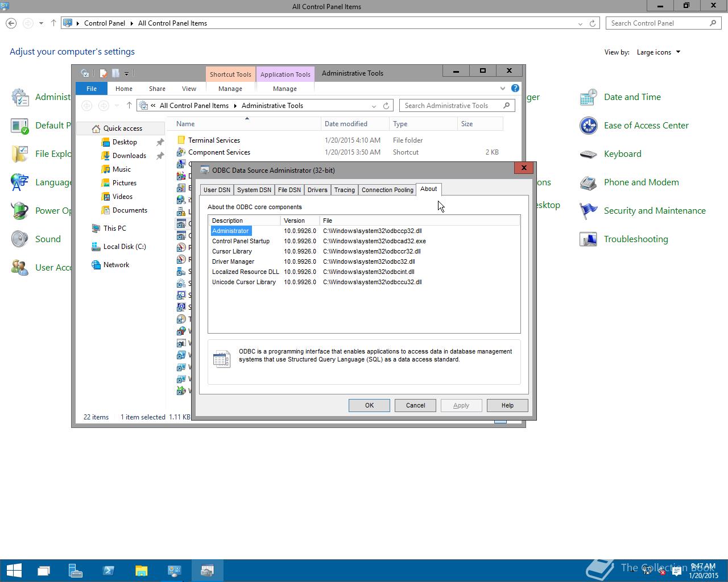Select the Localized Resource DLL row
The width and height of the screenshot is (728, 582).
[364, 272]
